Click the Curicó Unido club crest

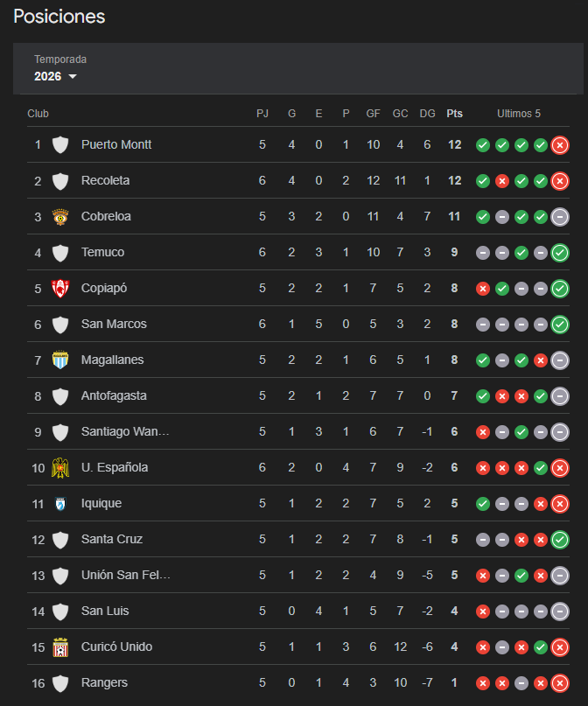point(60,647)
